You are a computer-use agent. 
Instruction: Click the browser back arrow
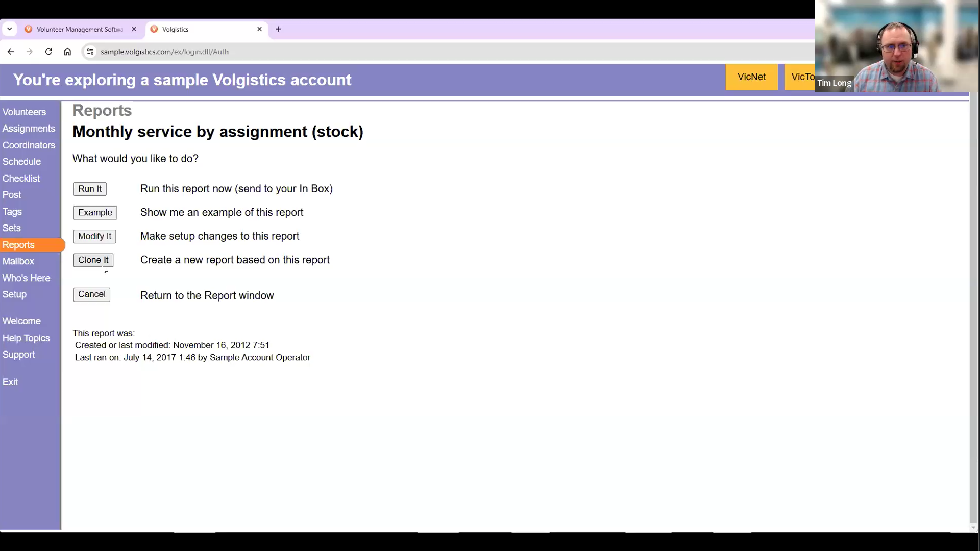[11, 52]
